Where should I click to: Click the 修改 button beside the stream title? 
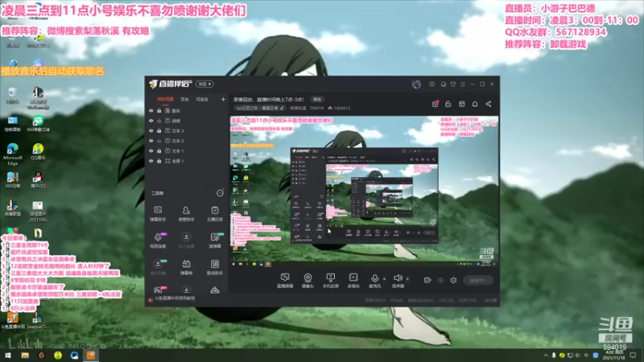click(x=317, y=99)
